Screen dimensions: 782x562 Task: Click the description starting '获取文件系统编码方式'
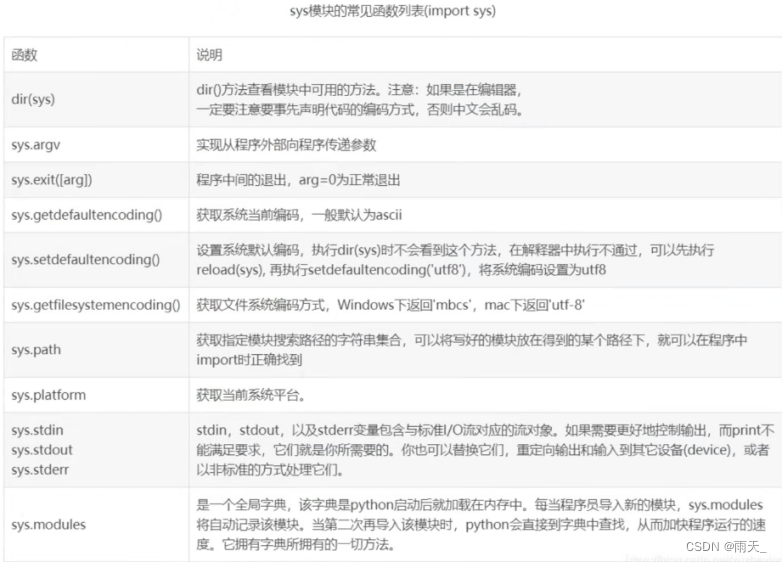click(x=390, y=304)
